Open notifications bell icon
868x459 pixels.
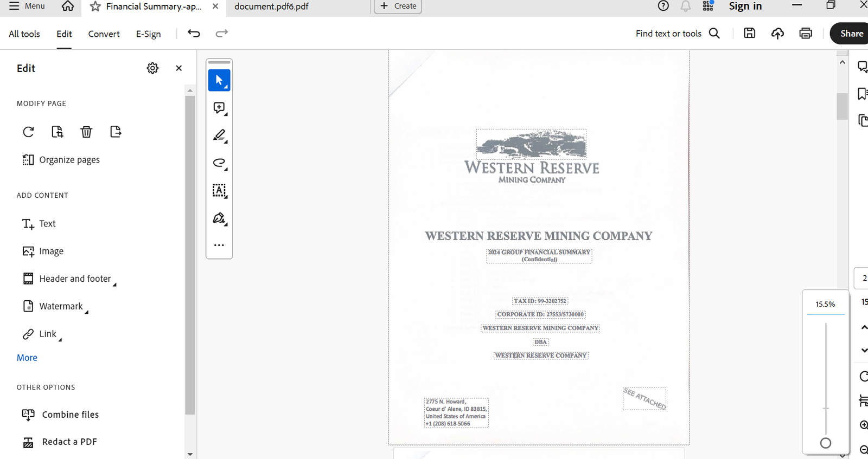[686, 6]
